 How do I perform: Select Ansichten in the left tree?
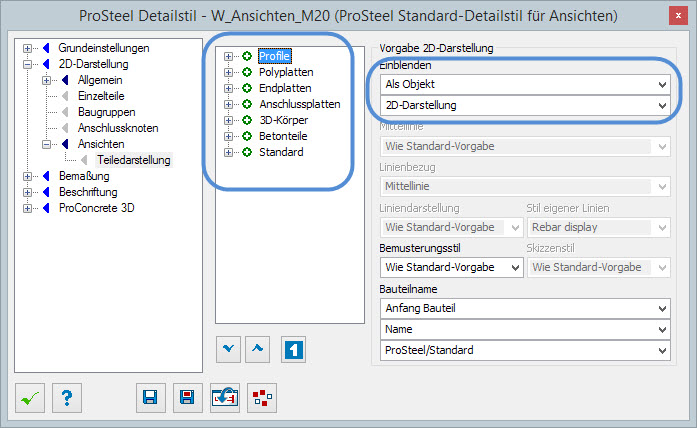101,144
